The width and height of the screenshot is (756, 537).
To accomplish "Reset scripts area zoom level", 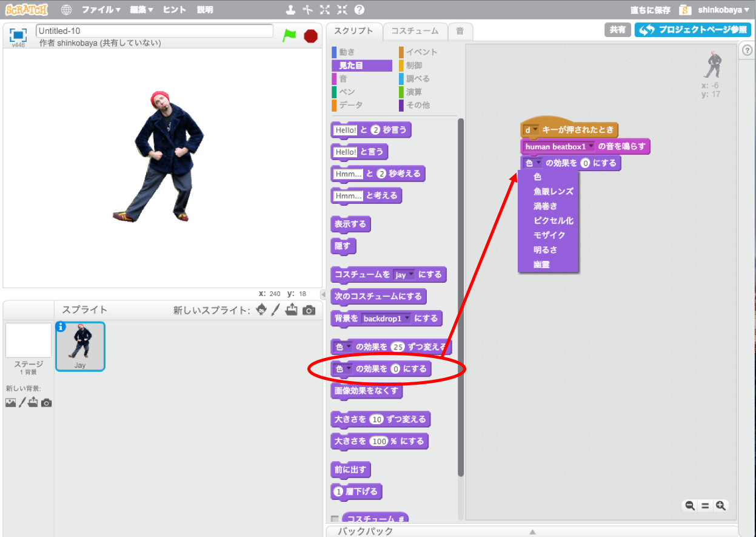I will (705, 505).
